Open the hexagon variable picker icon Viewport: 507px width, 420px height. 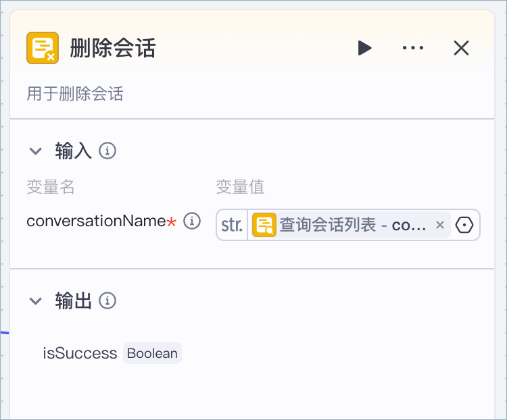coord(464,225)
